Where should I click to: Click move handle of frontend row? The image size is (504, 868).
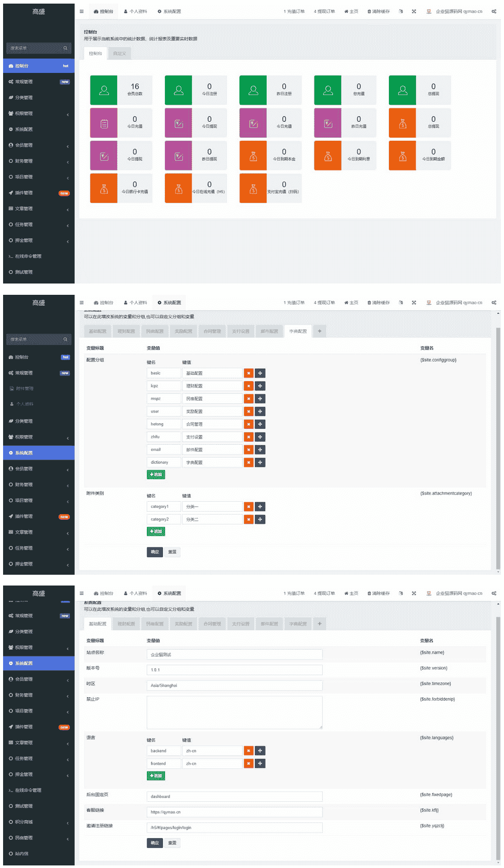260,764
